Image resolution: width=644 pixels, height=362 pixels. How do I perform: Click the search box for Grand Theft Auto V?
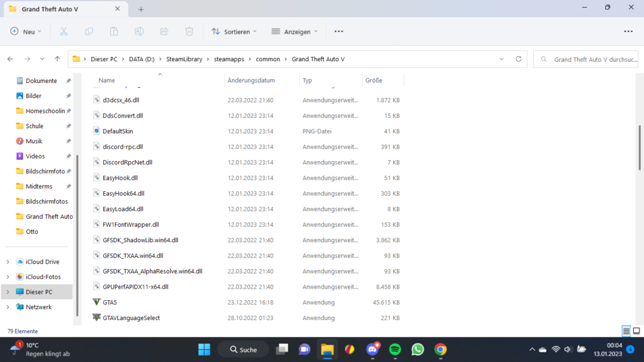click(x=585, y=59)
